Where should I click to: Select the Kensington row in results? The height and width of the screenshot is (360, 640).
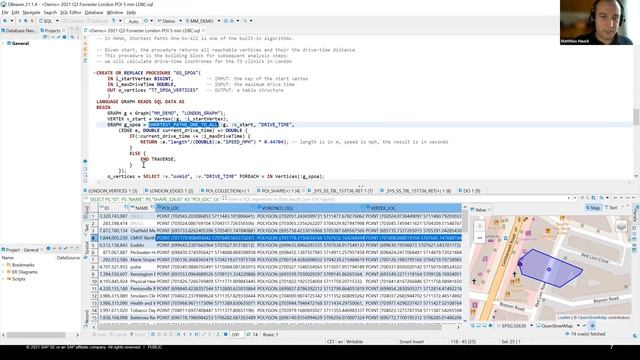(276, 274)
